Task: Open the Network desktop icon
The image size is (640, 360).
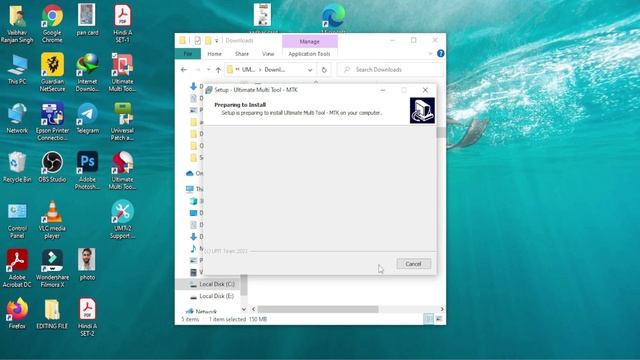Action: click(17, 118)
